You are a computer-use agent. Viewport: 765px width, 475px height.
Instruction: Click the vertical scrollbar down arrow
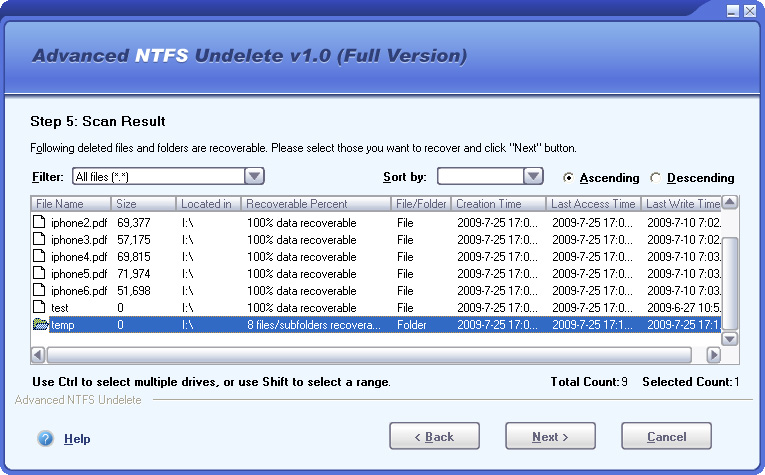[x=729, y=338]
